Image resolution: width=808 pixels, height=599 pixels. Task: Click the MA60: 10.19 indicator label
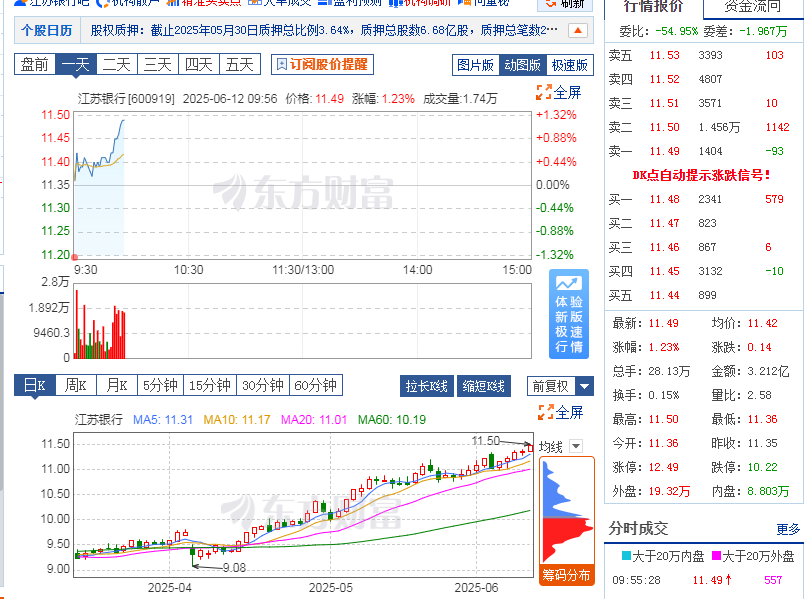click(x=392, y=420)
